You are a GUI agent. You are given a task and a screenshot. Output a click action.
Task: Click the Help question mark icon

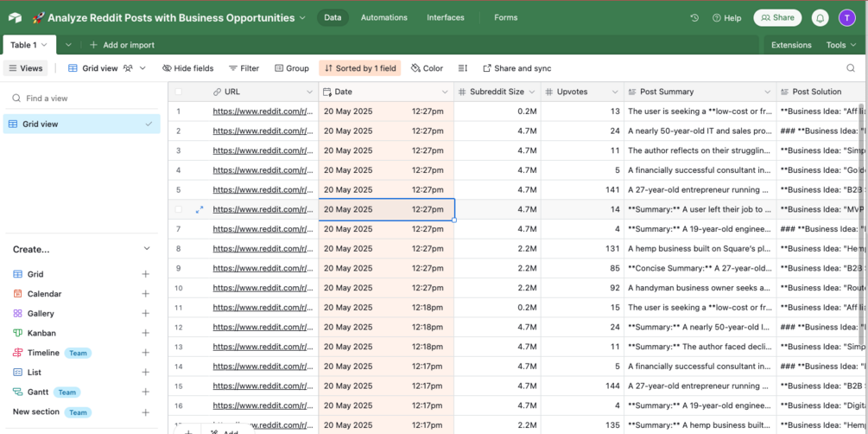click(717, 18)
